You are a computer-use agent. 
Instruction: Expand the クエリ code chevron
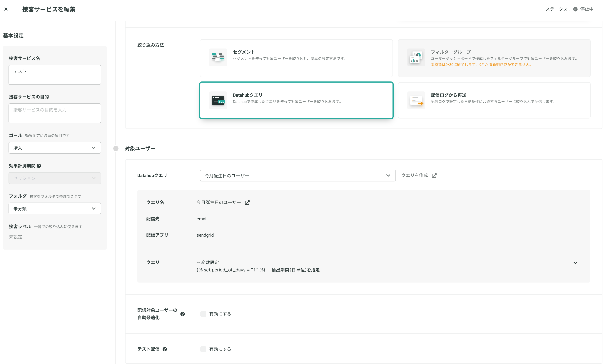click(x=575, y=263)
